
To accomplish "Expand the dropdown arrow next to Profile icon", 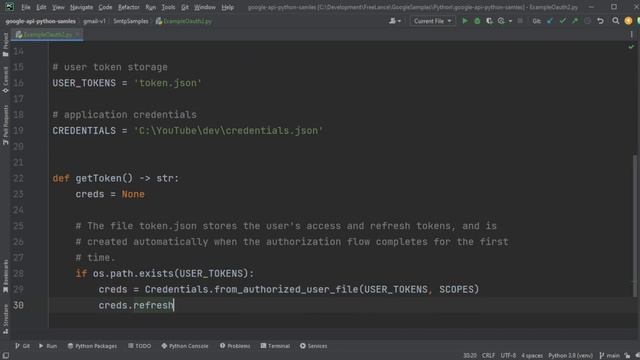I will 510,21.
